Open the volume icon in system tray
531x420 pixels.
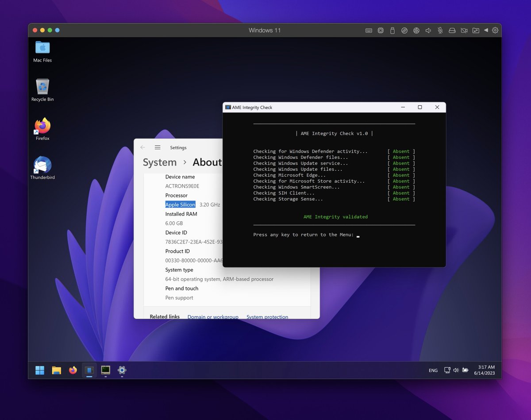[x=456, y=370]
